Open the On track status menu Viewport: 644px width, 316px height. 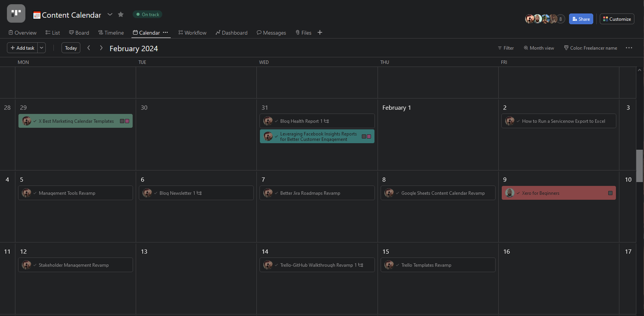[x=148, y=14]
